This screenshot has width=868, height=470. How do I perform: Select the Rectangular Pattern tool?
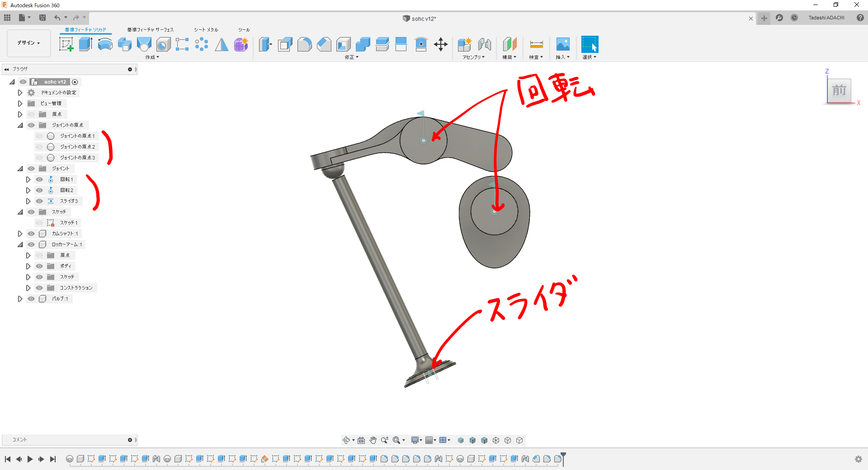click(182, 44)
